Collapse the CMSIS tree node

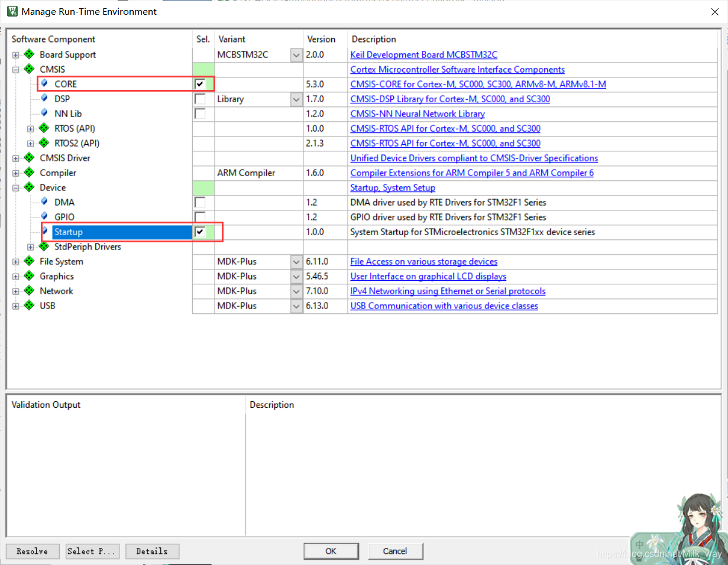[x=16, y=70]
